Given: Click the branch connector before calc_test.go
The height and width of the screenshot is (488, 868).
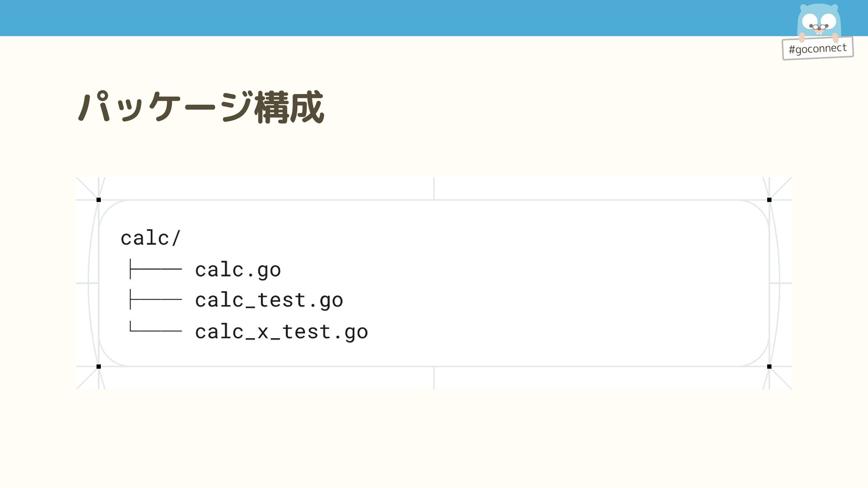Looking at the screenshot, I should tap(155, 300).
